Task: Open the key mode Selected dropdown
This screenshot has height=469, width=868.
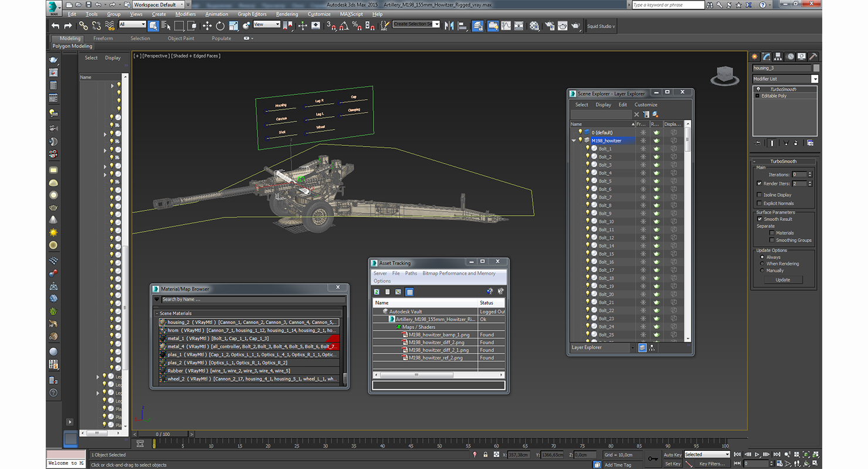Action: coord(707,454)
